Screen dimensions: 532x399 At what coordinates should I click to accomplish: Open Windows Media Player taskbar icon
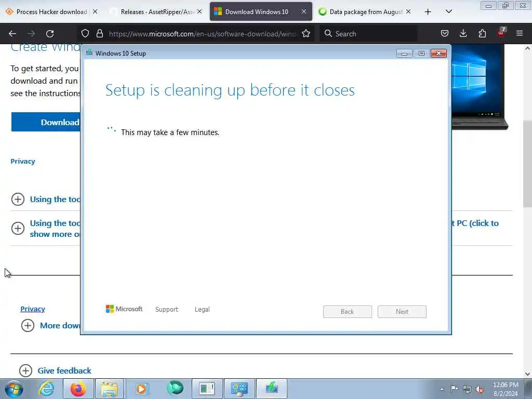pyautogui.click(x=141, y=389)
